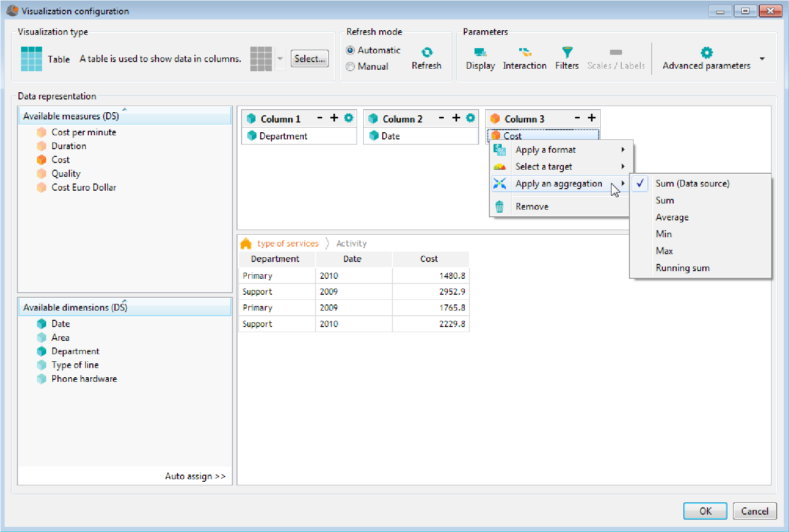Viewport: 789px width, 532px height.
Task: Add a column after Column 1
Action: click(334, 118)
